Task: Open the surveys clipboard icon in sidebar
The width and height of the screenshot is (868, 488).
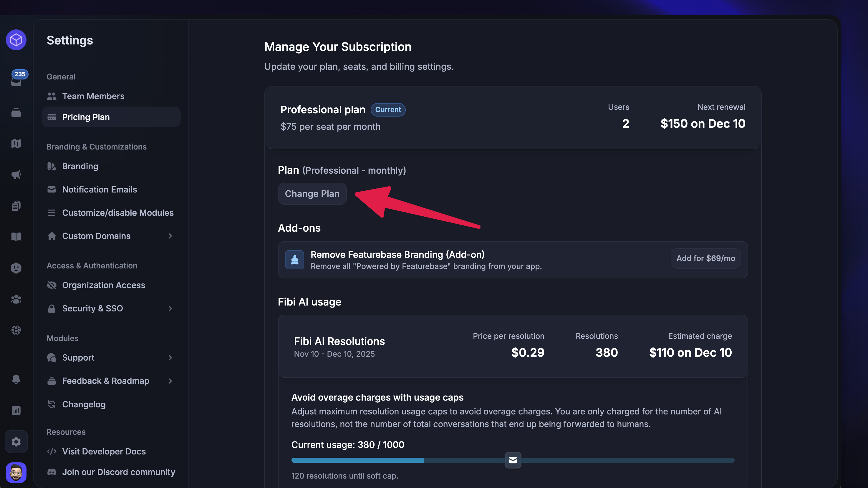Action: 16,205
